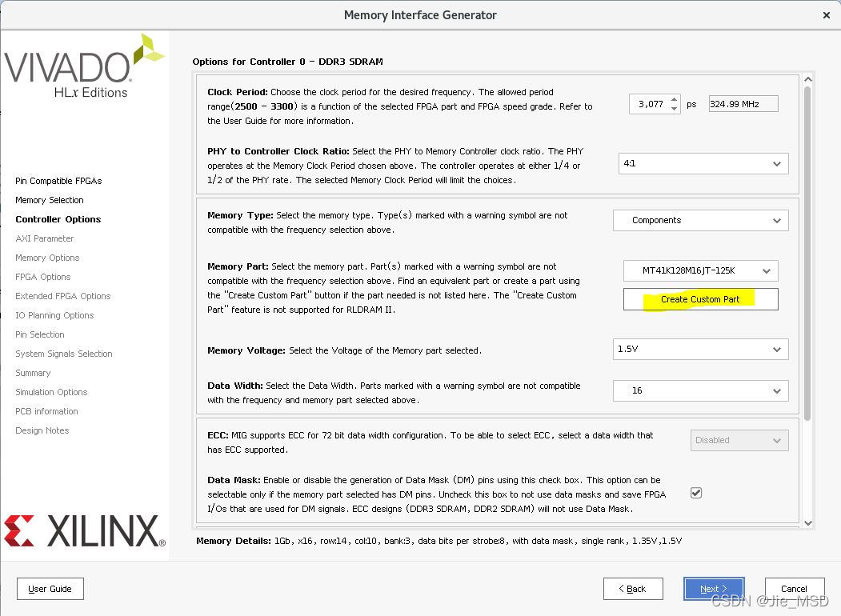The image size is (841, 616).
Task: Toggle the Data Mask checkbox
Action: coord(696,493)
